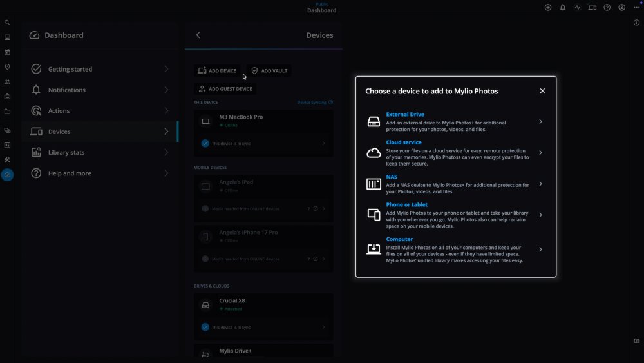Open the people view icon in left rail
The width and height of the screenshot is (644, 363).
coord(7,82)
